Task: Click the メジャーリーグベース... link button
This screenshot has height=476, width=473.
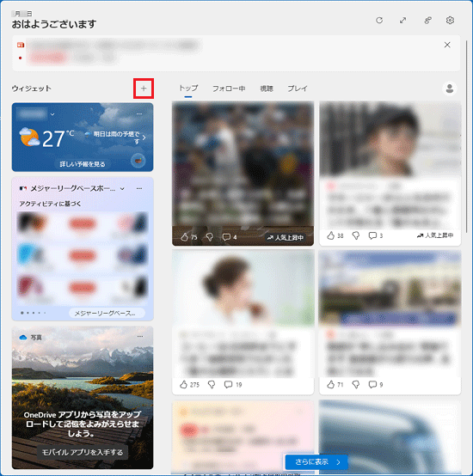Action: click(107, 313)
